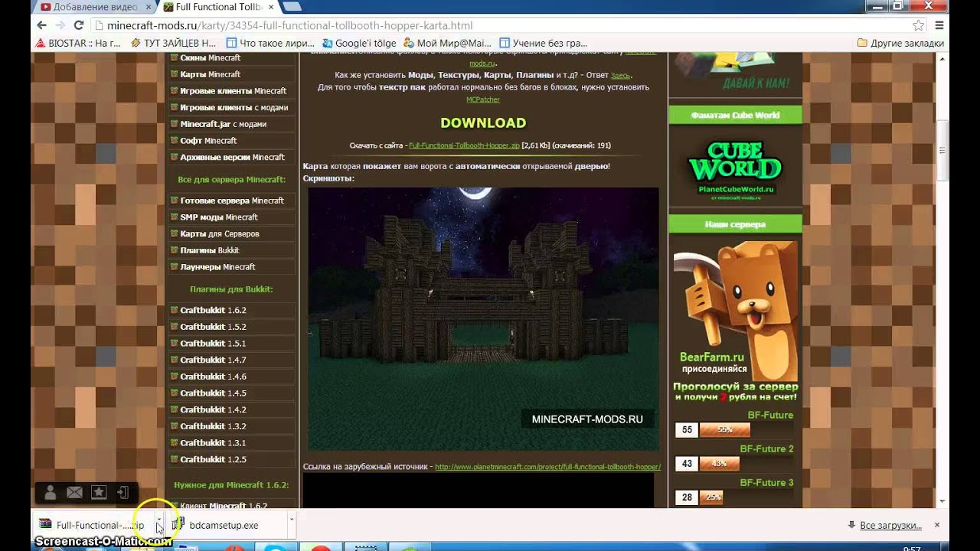This screenshot has height=551, width=980.
Task: Open the MCPatcher link
Action: [483, 99]
